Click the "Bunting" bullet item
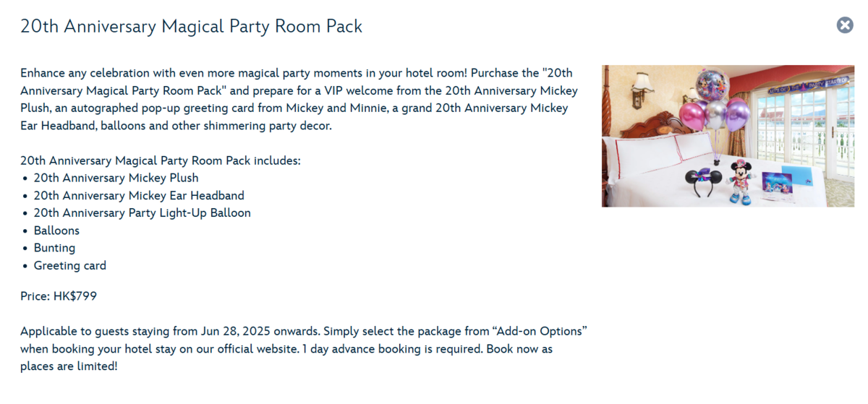 click(54, 248)
